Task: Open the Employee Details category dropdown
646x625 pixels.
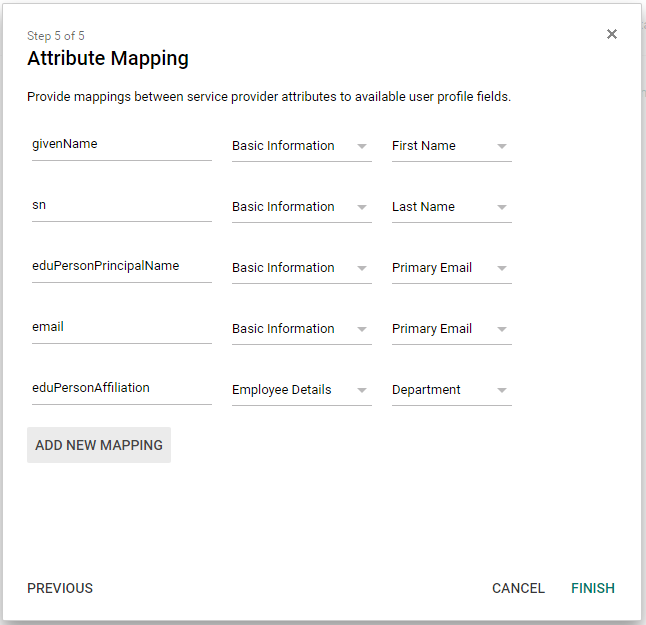Action: [301, 390]
